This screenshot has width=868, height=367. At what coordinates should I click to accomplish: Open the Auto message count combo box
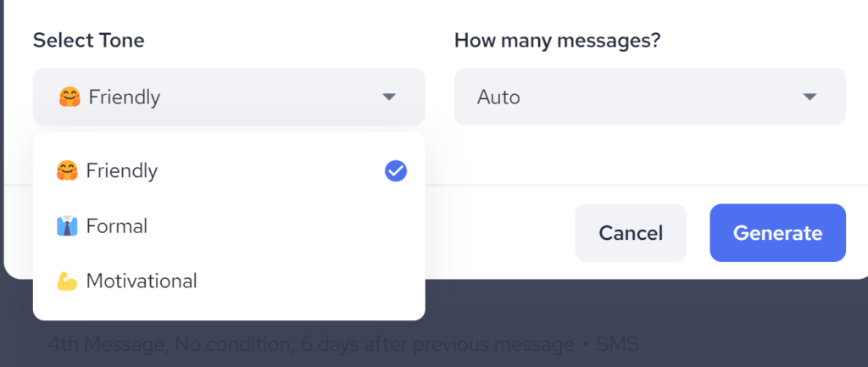(649, 97)
